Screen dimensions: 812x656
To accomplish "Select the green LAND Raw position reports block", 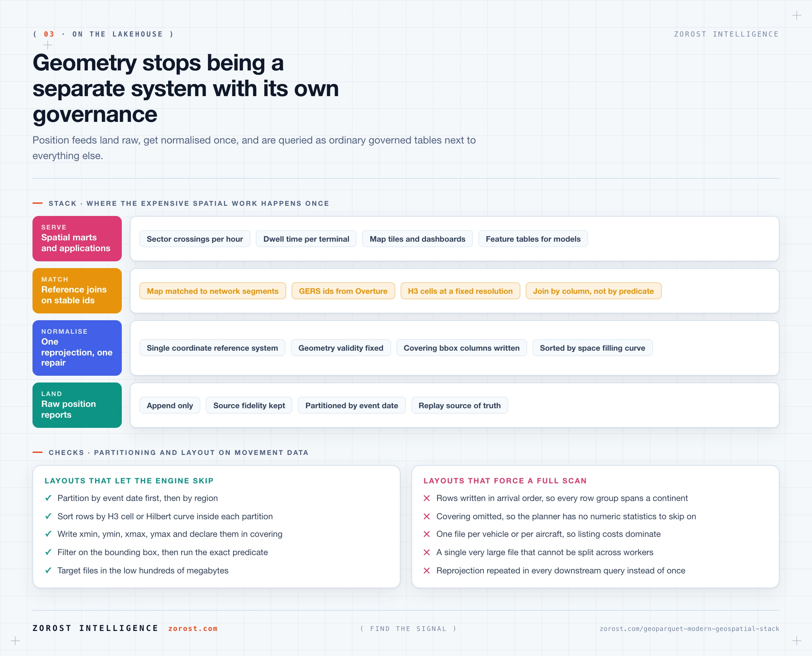I will point(77,405).
